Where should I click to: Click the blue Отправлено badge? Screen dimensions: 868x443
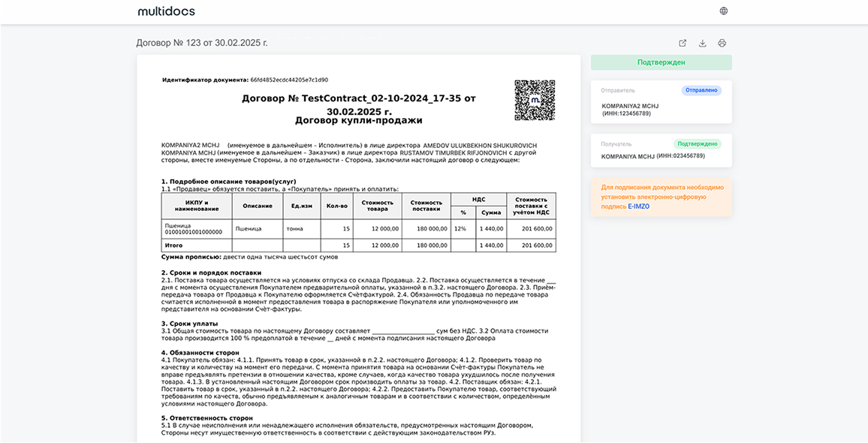click(x=701, y=90)
